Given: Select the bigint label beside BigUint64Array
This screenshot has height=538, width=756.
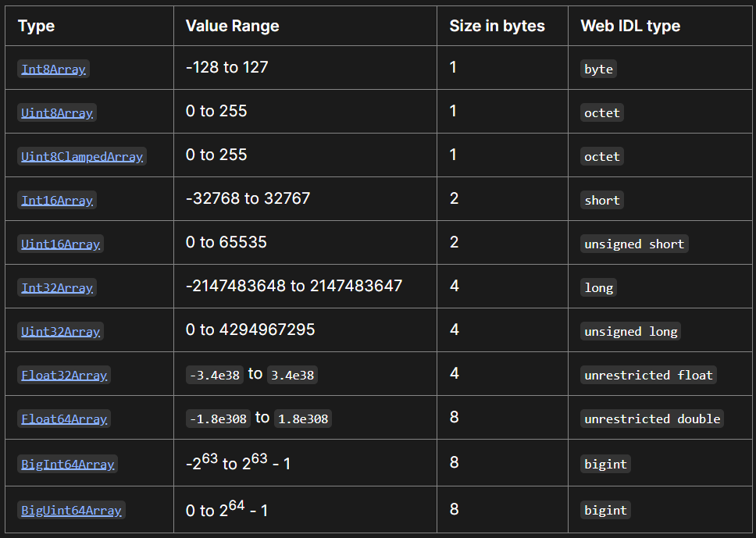Looking at the screenshot, I should pos(605,510).
